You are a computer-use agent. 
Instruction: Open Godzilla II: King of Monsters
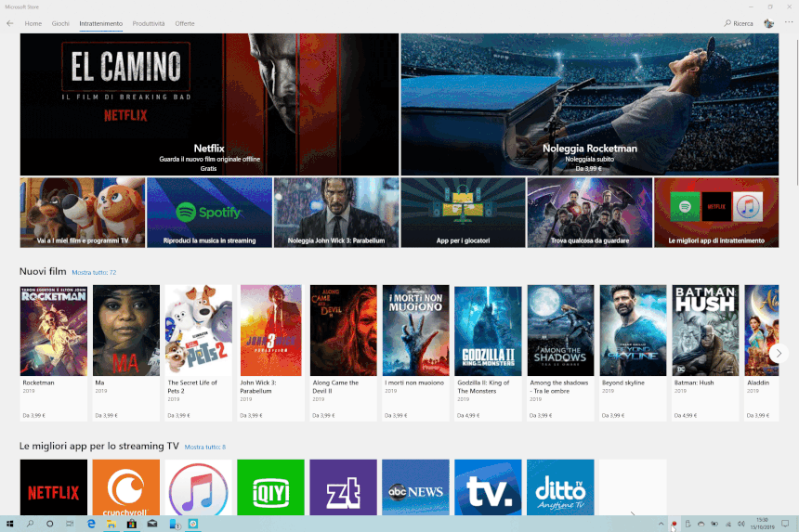pos(488,353)
